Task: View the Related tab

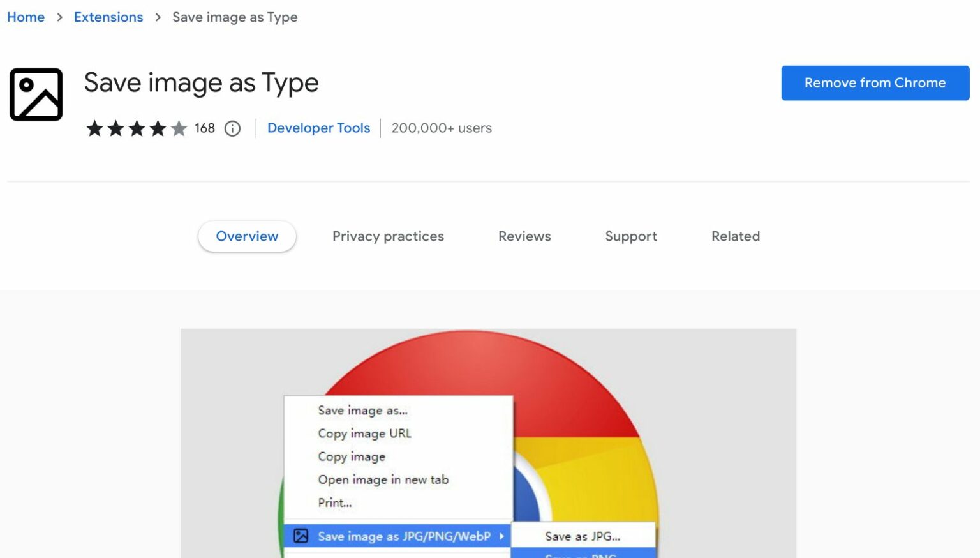Action: (x=735, y=236)
